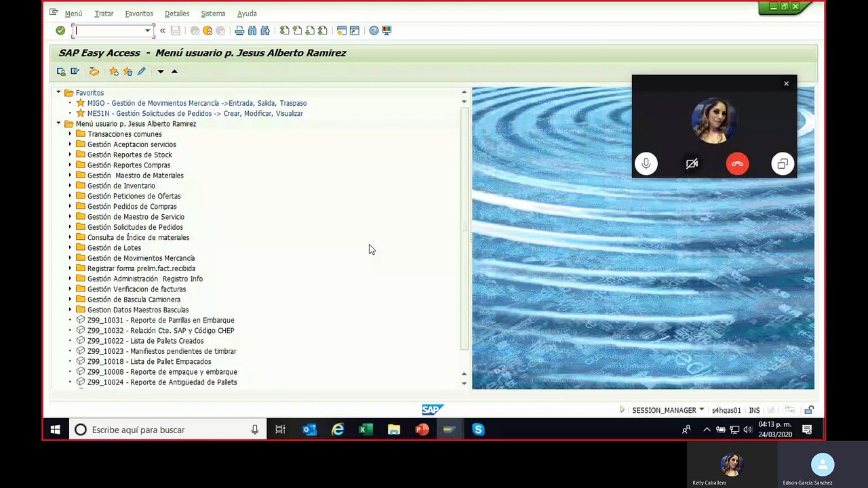
Task: Click the Move Favorites Up arrow
Action: pos(174,71)
